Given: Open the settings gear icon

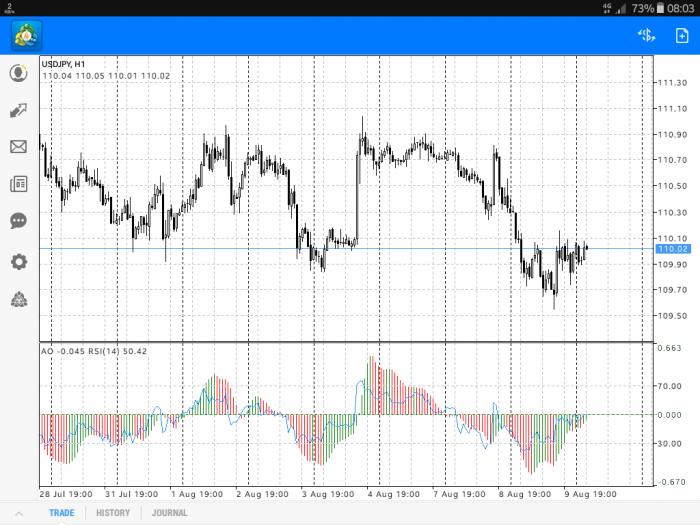Looking at the screenshot, I should [x=18, y=262].
